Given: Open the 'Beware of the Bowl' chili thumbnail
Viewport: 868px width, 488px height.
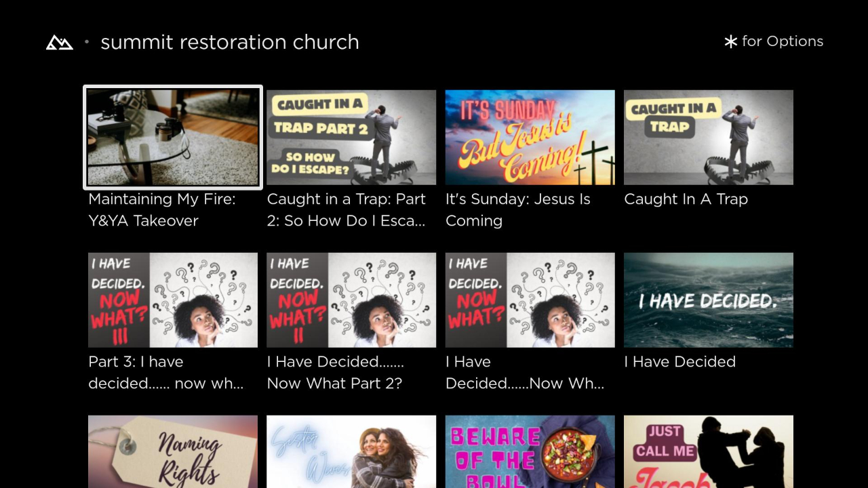Looking at the screenshot, I should (x=530, y=452).
